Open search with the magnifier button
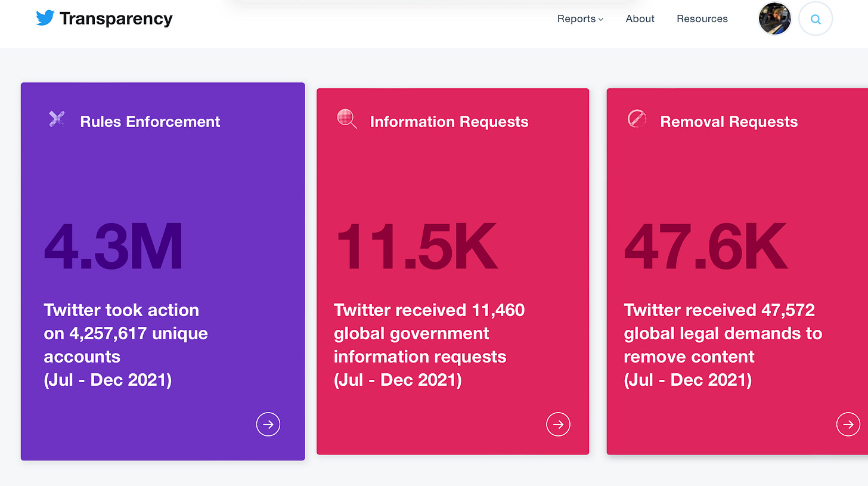The width and height of the screenshot is (868, 486). point(816,19)
